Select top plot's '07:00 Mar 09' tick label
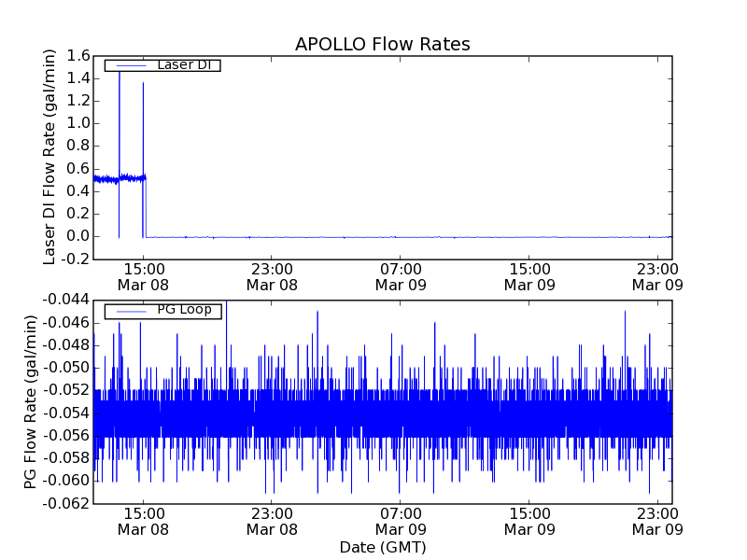 click(401, 276)
